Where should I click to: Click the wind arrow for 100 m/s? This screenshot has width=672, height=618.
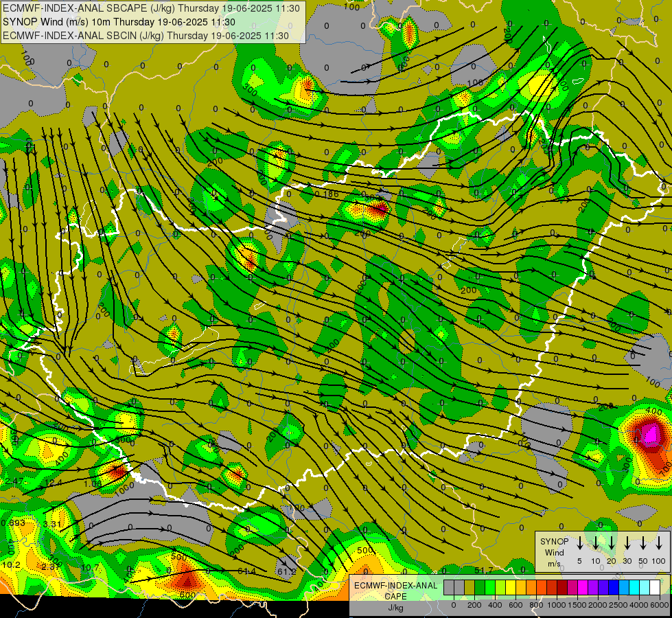pyautogui.click(x=659, y=543)
